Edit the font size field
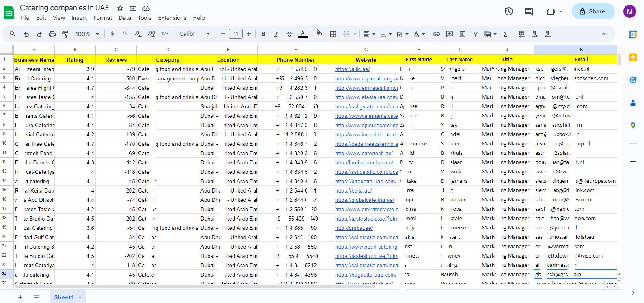Image resolution: width=644 pixels, height=303 pixels. [236, 34]
